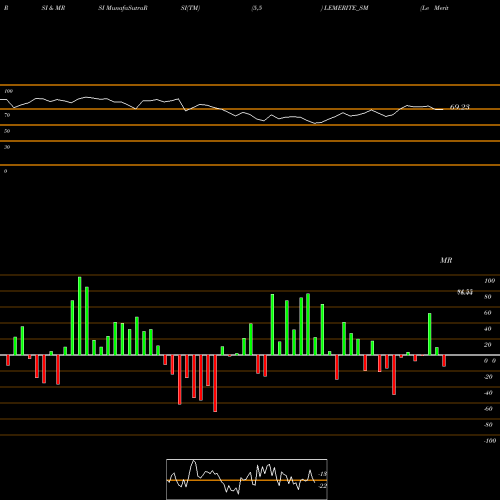Click the 30 label on RSI axis
The image size is (500, 500).
coord(7,147)
